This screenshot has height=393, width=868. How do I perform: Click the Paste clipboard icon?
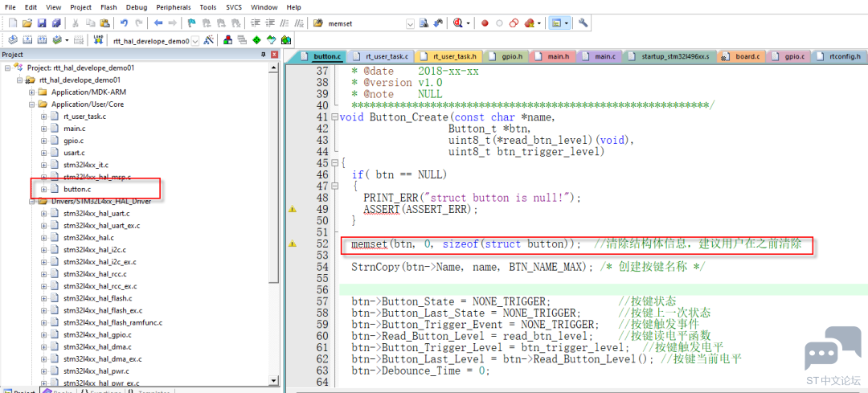click(x=104, y=23)
